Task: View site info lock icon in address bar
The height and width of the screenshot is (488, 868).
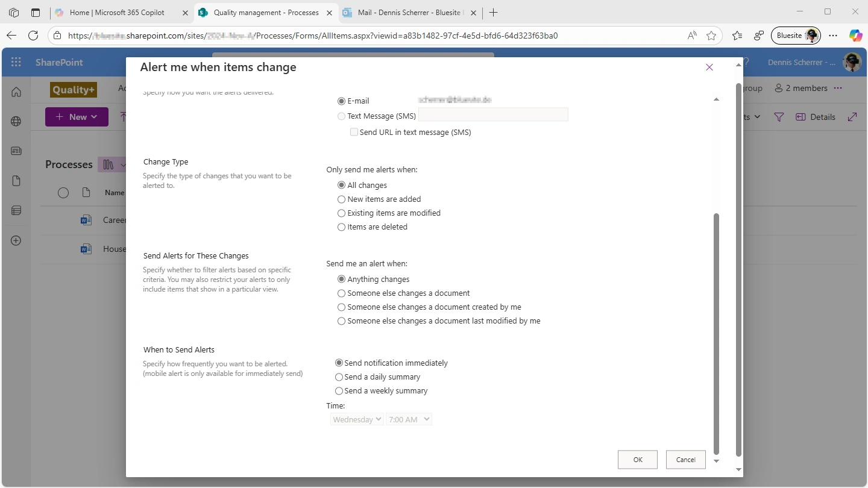Action: click(57, 36)
